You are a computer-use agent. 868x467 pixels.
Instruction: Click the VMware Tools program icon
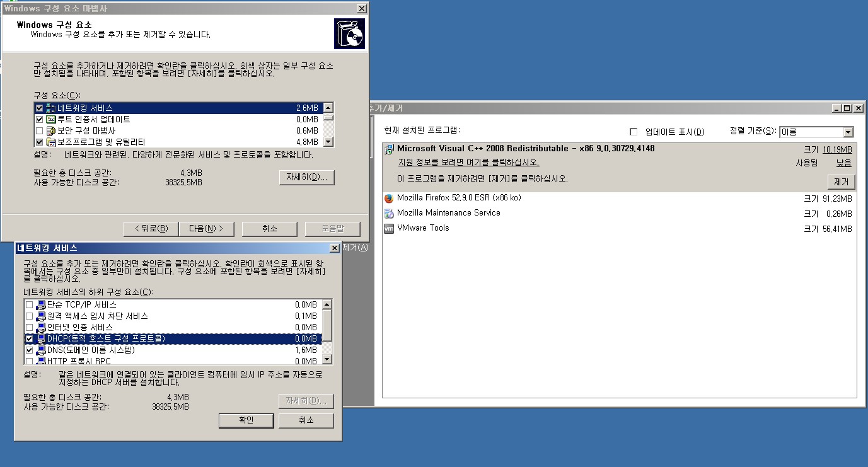389,228
